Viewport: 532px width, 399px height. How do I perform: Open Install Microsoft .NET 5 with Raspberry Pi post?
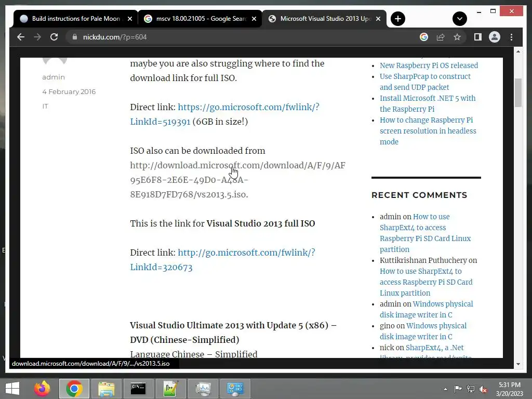pos(428,103)
